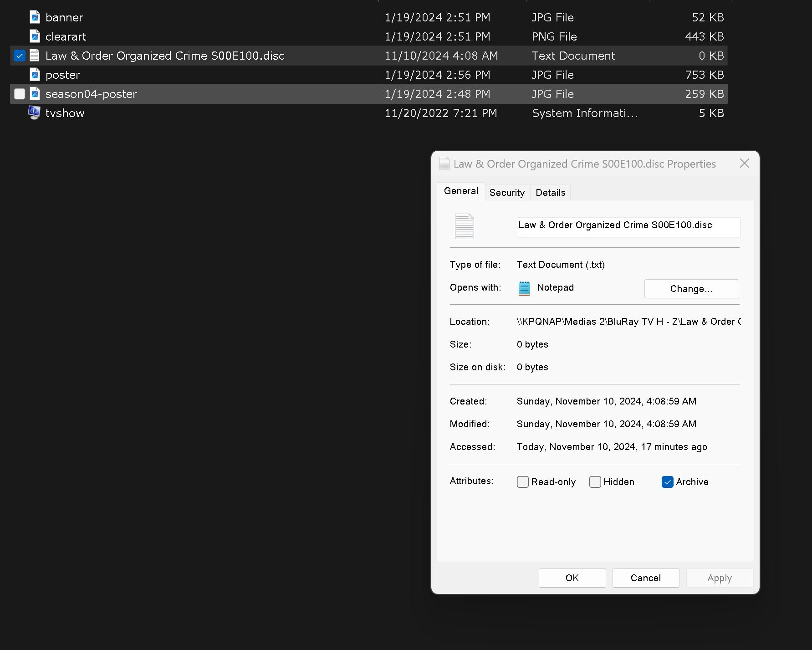Close the Properties dialog window
The image size is (812, 650).
744,164
